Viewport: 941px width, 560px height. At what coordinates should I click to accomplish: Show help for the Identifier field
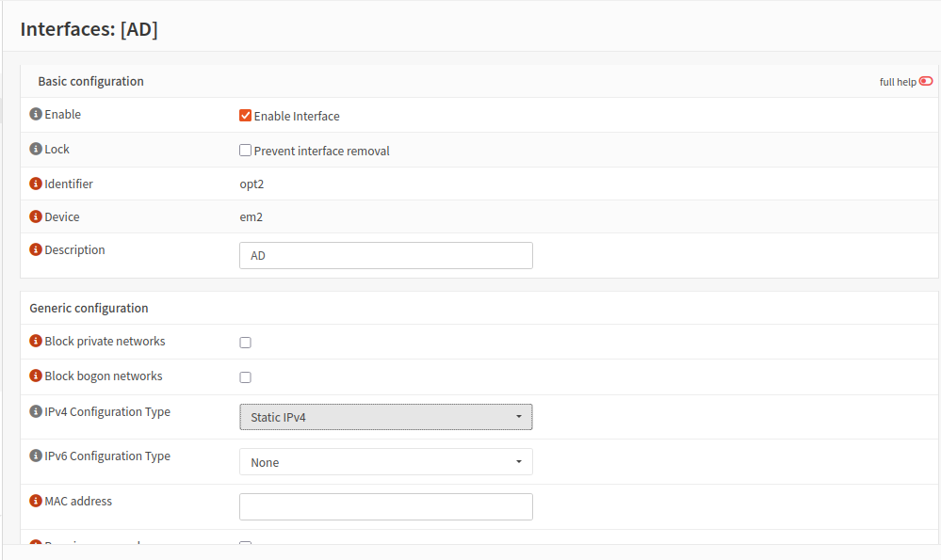(36, 184)
